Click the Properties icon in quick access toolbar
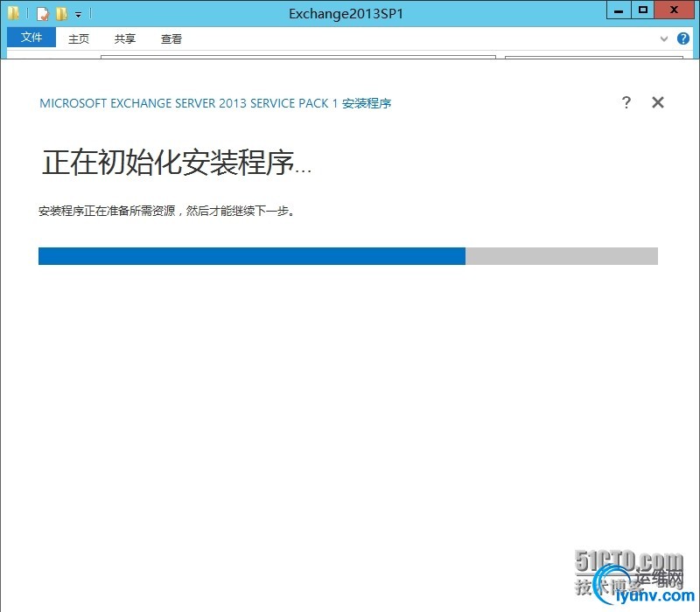The width and height of the screenshot is (700, 612). (x=42, y=14)
